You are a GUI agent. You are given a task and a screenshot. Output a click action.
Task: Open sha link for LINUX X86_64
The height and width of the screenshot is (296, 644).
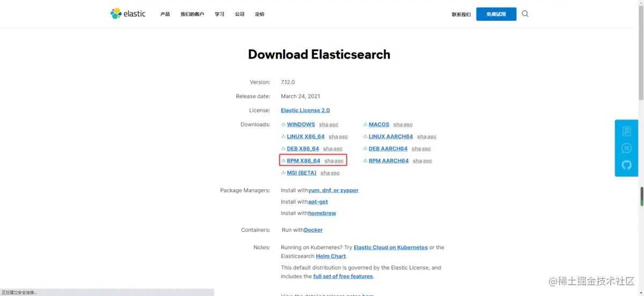click(333, 136)
